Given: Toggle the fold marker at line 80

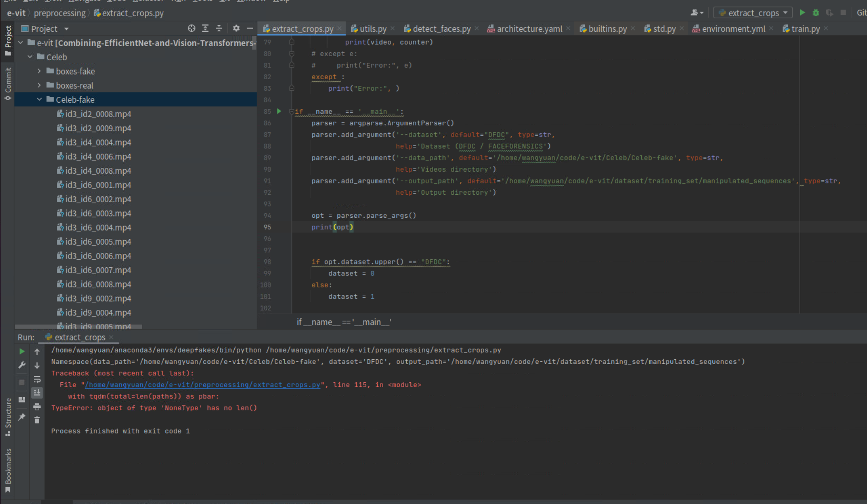Looking at the screenshot, I should tap(292, 54).
